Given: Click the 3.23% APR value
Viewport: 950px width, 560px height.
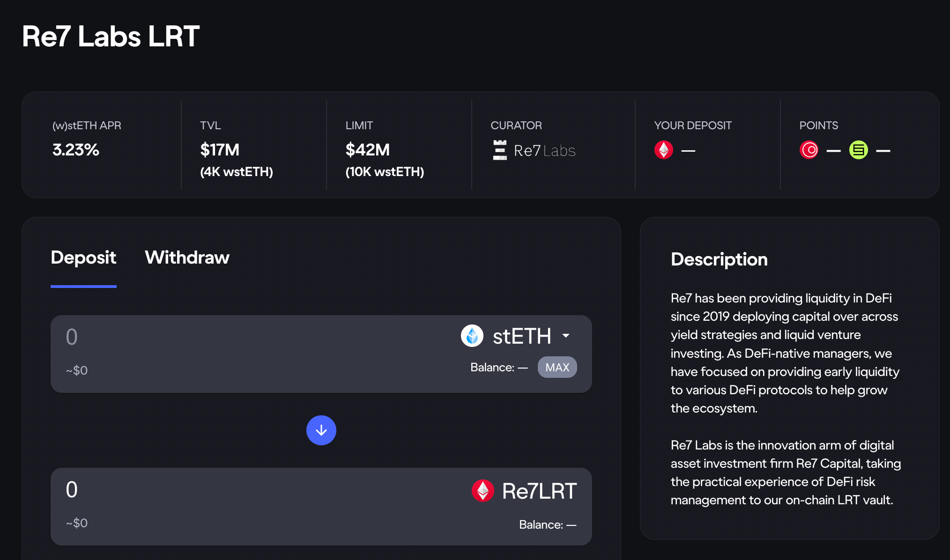Looking at the screenshot, I should tap(76, 150).
